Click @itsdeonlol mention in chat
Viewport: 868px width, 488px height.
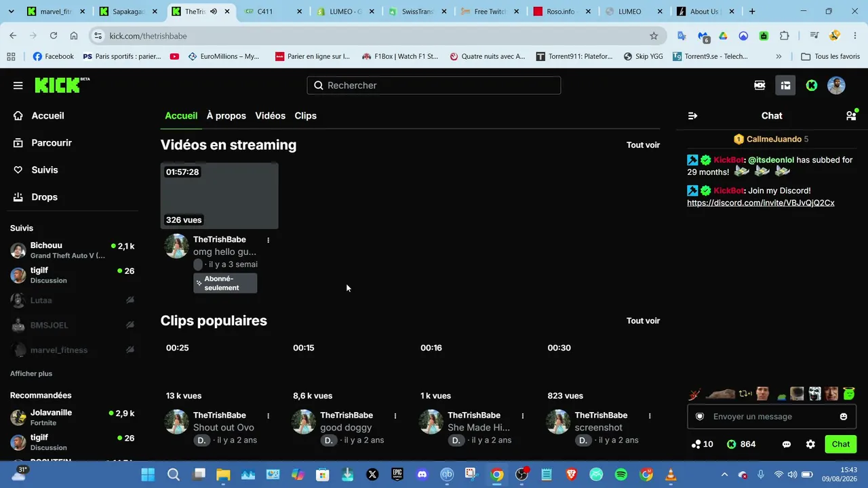tap(771, 160)
